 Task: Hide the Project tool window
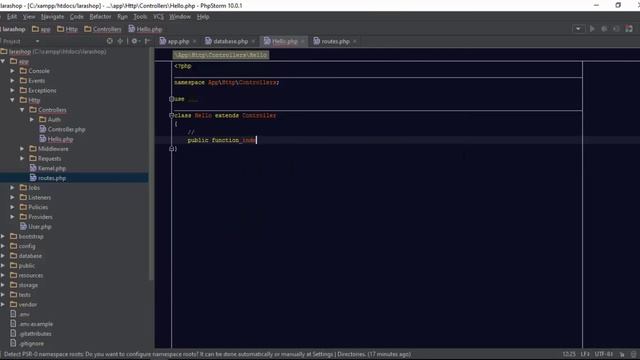click(x=147, y=41)
